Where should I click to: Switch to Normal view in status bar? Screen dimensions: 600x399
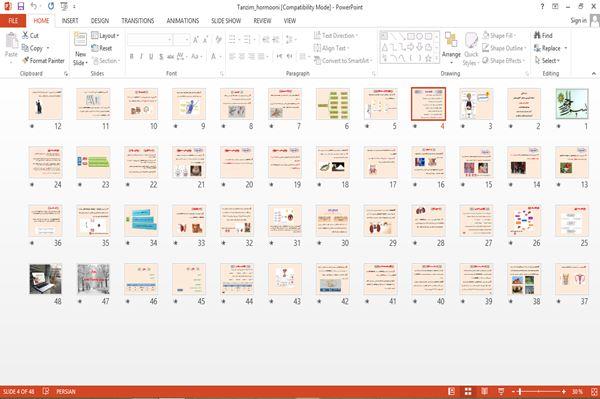click(x=452, y=391)
